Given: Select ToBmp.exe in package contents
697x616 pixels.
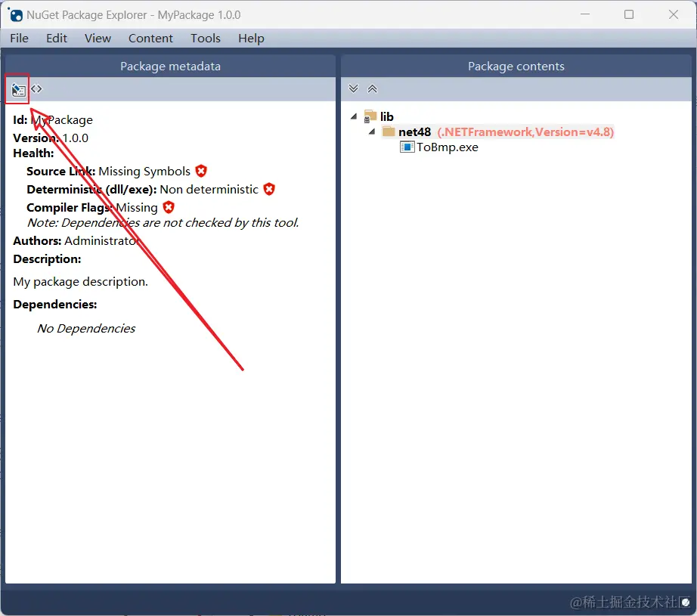Looking at the screenshot, I should pyautogui.click(x=448, y=147).
